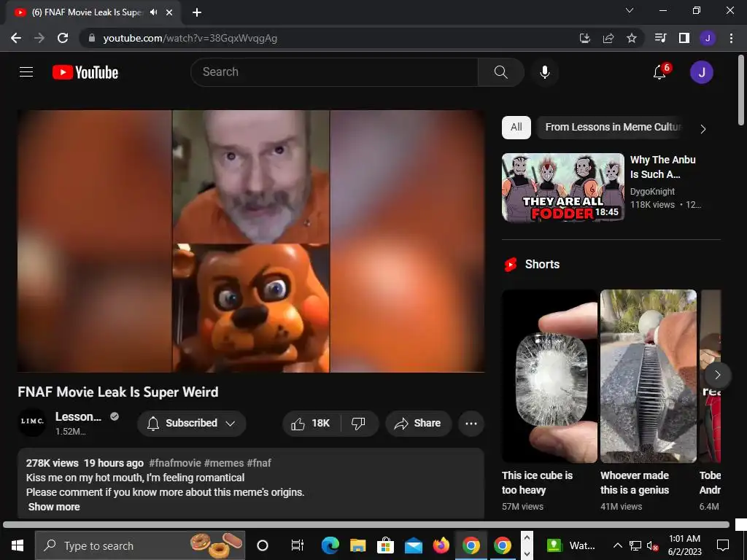Viewport: 747px width, 560px height.
Task: Install app icon in address bar
Action: click(x=585, y=38)
